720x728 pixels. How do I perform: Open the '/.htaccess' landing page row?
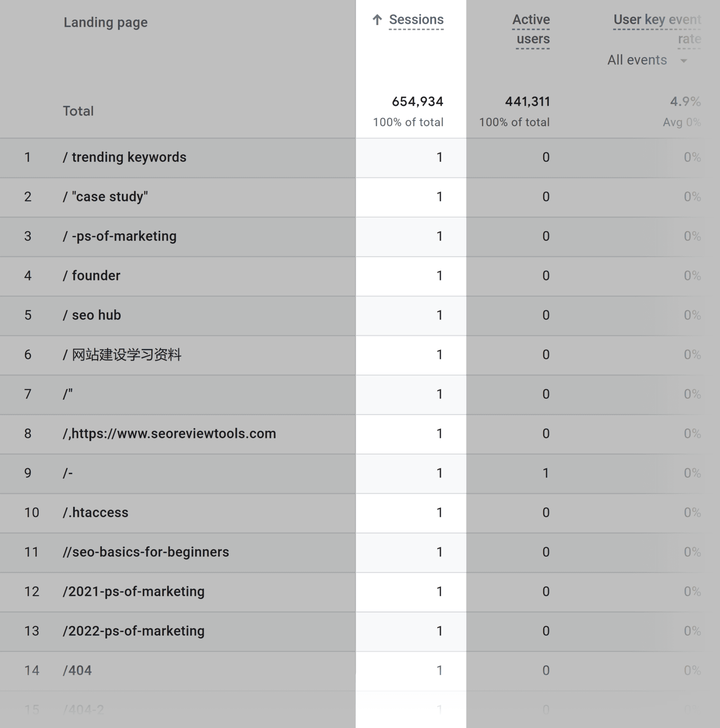pos(96,512)
